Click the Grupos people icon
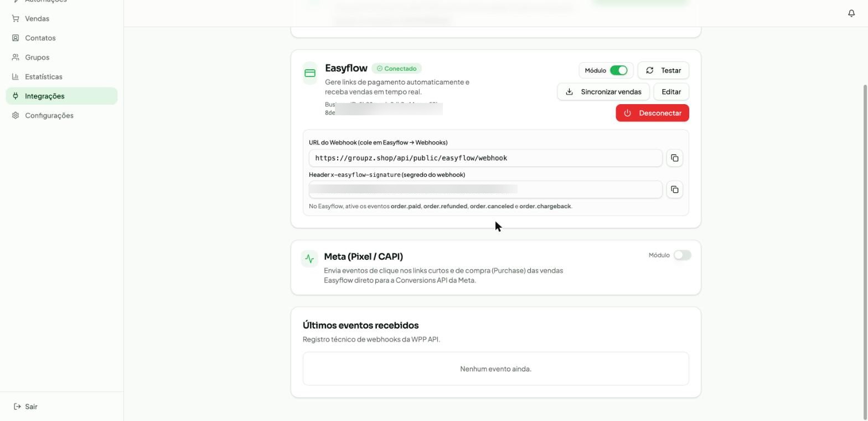 15,58
